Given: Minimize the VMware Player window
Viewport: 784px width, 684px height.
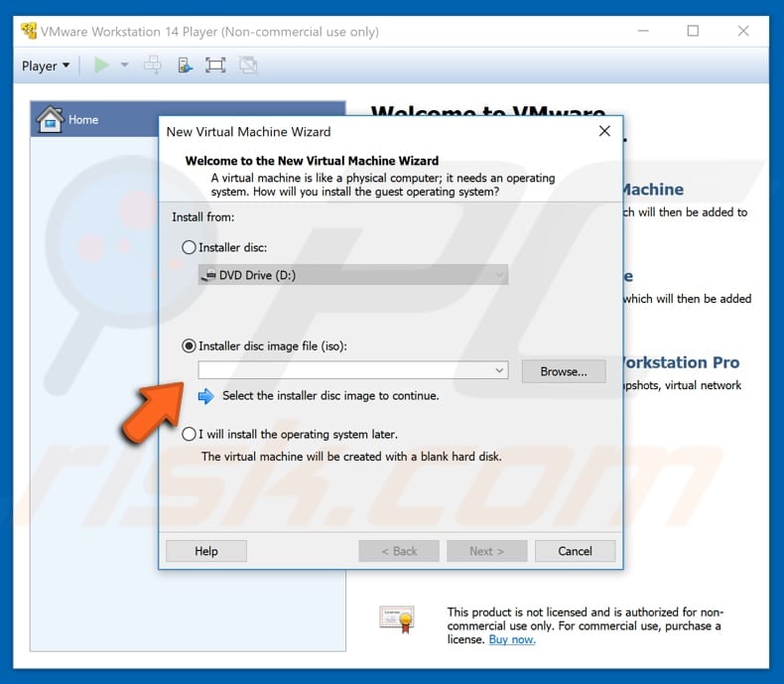Looking at the screenshot, I should (643, 31).
